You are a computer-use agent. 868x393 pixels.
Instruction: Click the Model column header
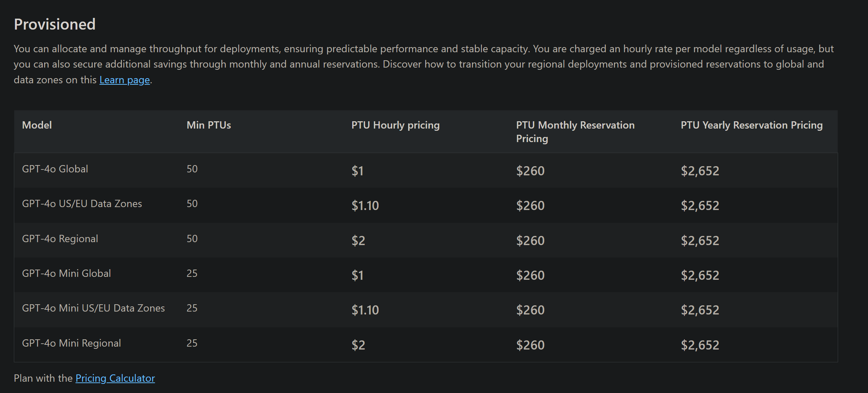(x=37, y=125)
